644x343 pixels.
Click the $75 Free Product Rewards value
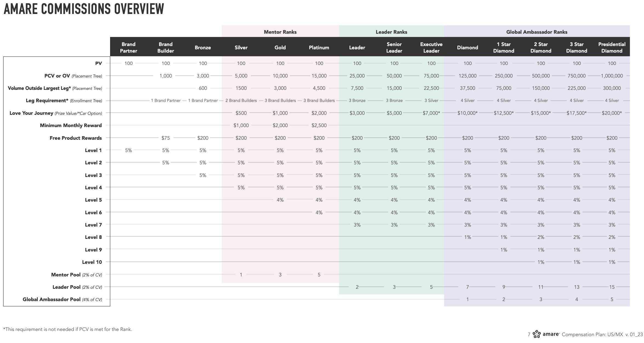(165, 138)
